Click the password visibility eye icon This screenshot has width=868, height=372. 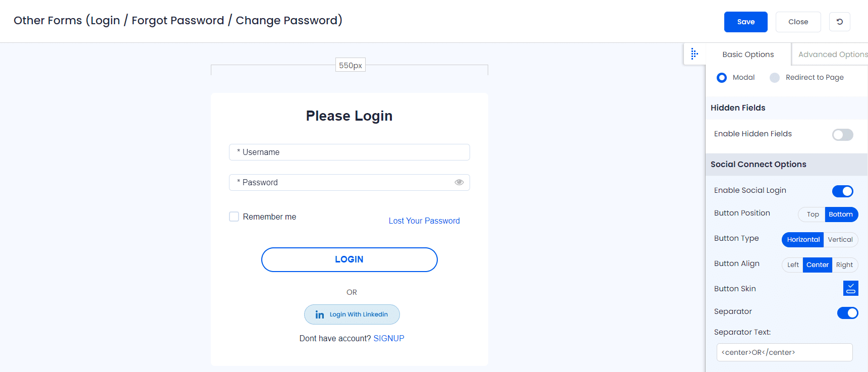click(x=459, y=182)
